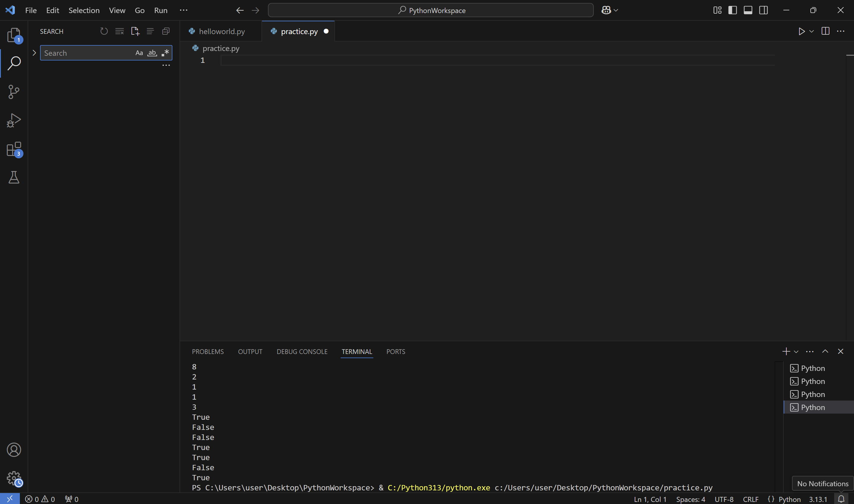Switch to the helloworld.py tab
854x504 pixels.
point(222,31)
